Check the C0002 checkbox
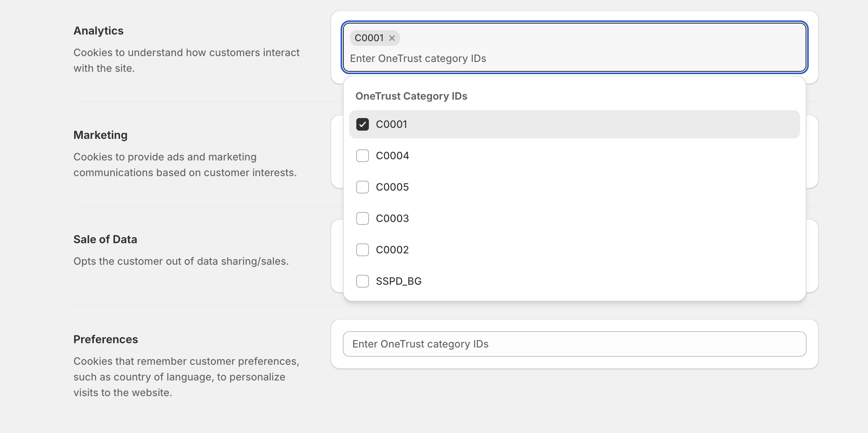 pos(363,250)
